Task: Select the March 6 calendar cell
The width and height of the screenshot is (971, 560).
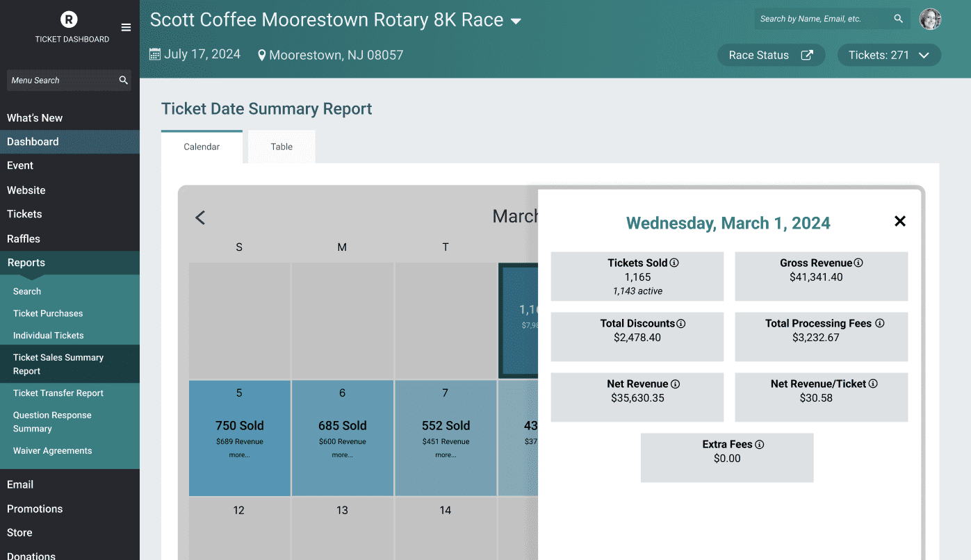Action: point(342,438)
